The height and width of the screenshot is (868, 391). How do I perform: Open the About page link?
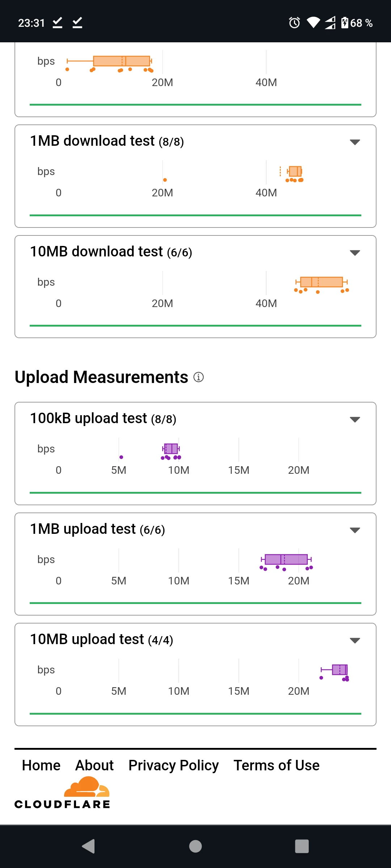tap(94, 765)
